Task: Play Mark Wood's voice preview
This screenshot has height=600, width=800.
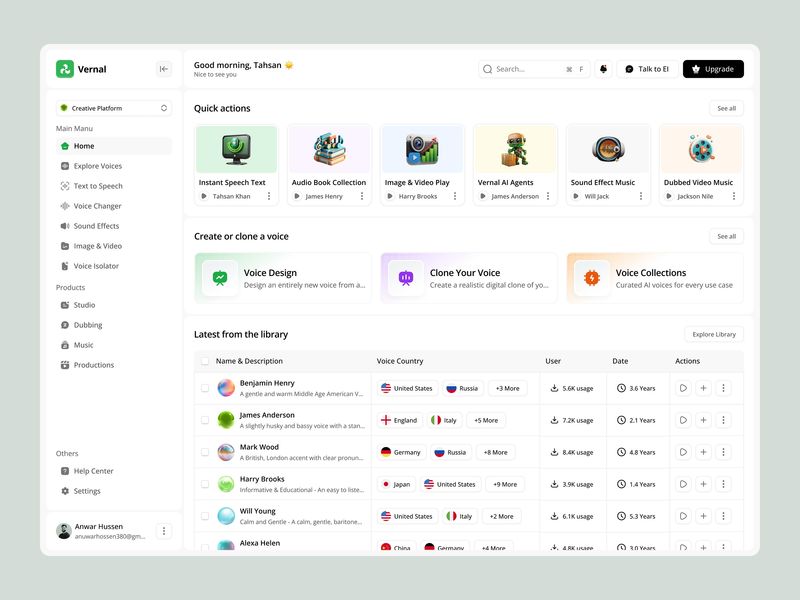Action: pos(683,452)
